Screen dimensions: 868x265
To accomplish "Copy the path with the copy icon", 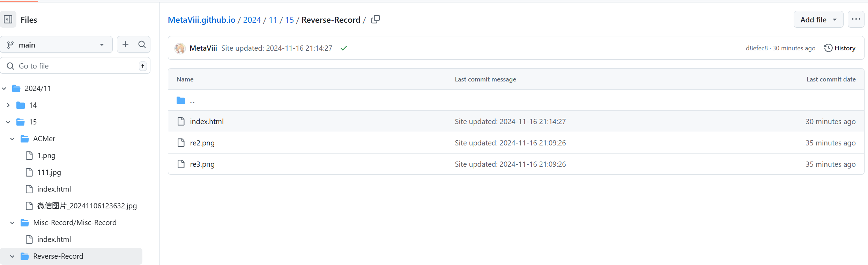I will pos(376,20).
